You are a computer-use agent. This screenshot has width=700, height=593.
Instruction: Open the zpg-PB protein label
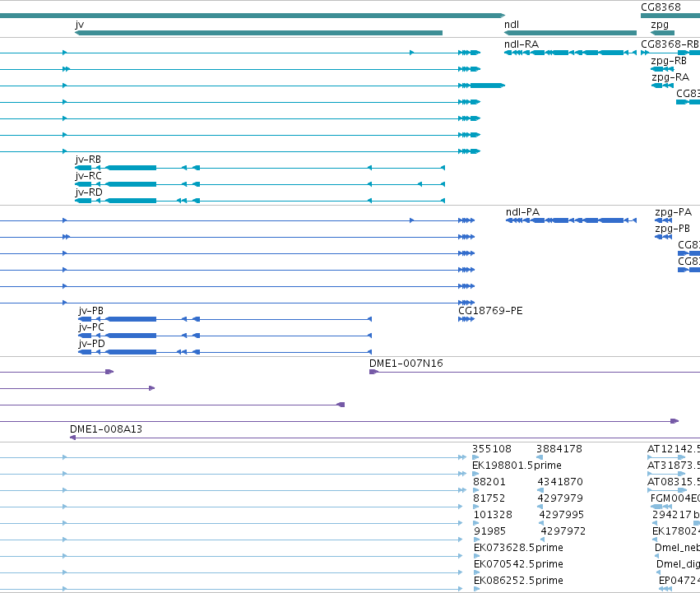click(x=672, y=229)
